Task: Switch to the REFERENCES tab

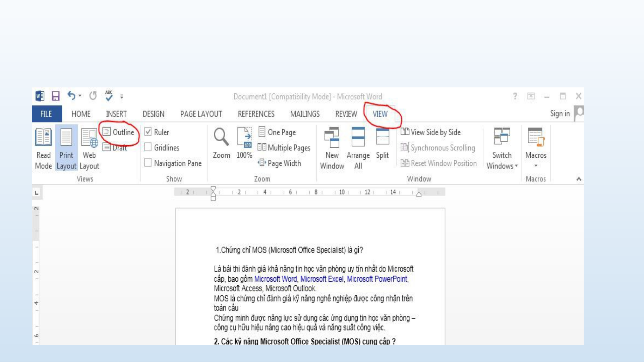Action: coord(256,114)
